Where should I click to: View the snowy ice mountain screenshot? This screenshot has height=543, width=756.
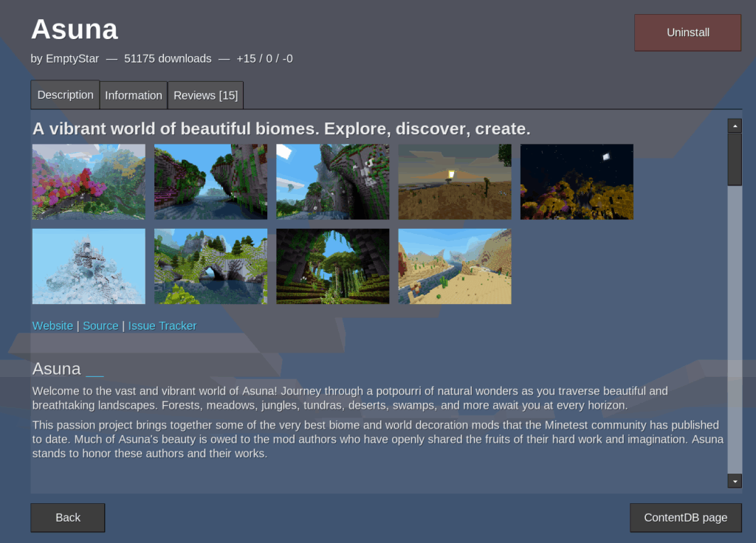point(89,266)
